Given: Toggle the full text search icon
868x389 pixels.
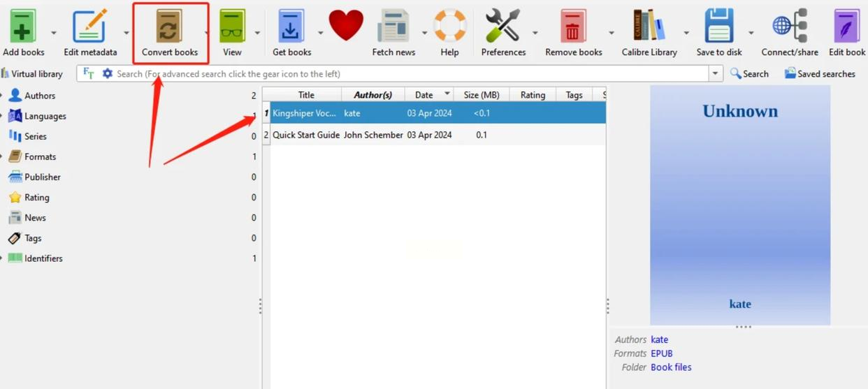Looking at the screenshot, I should (89, 73).
